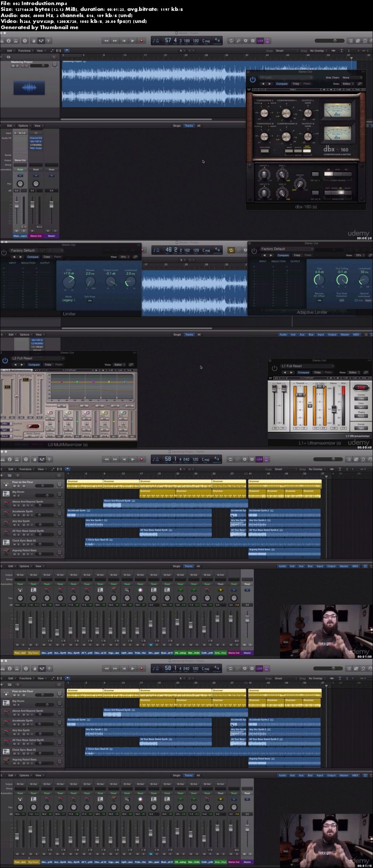The height and width of the screenshot is (868, 373).
Task: Click the yellow Cycle icon beside Adaptive Limiter
Action: point(231,250)
